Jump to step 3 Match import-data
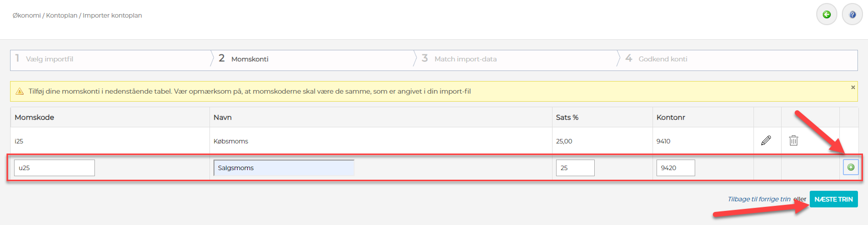 (465, 59)
